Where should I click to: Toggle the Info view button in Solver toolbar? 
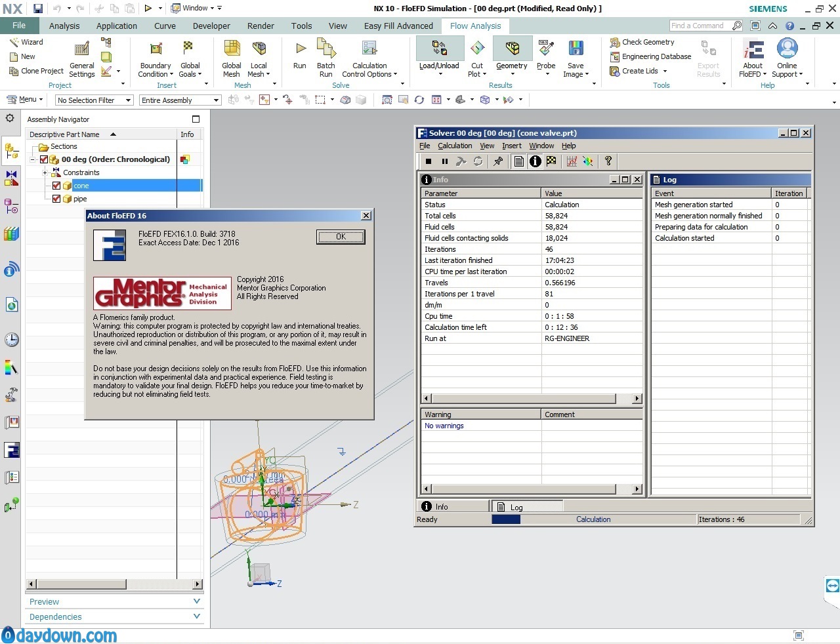click(535, 161)
